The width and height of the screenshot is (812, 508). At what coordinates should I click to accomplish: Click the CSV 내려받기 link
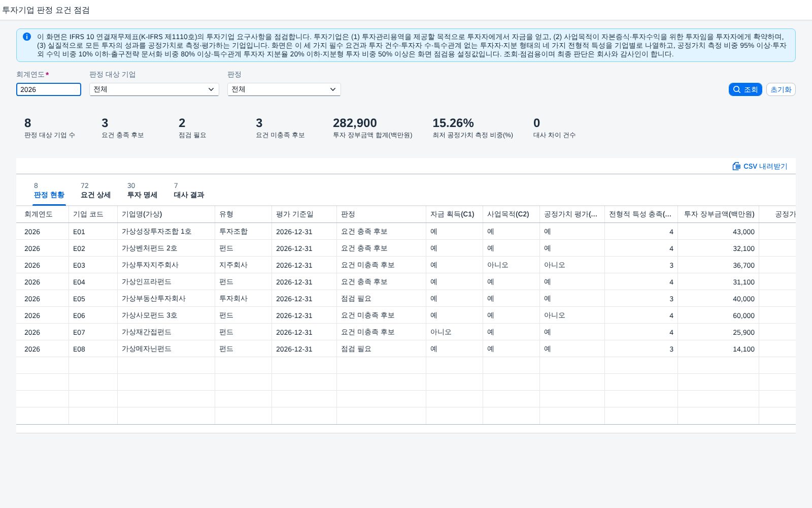[x=760, y=166]
